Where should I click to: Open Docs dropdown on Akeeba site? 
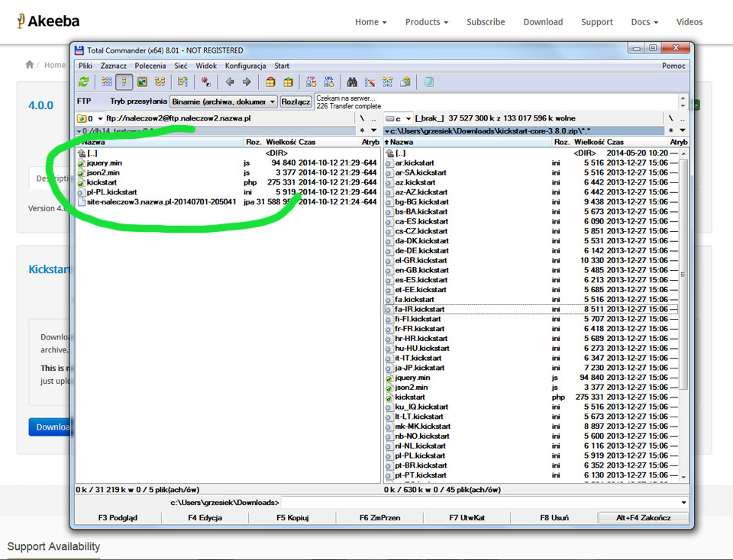click(644, 22)
